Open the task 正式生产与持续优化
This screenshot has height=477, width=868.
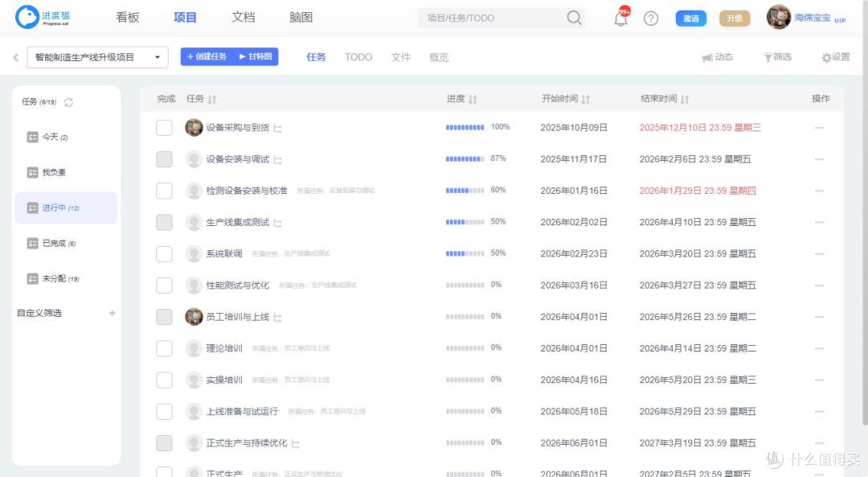tap(247, 443)
